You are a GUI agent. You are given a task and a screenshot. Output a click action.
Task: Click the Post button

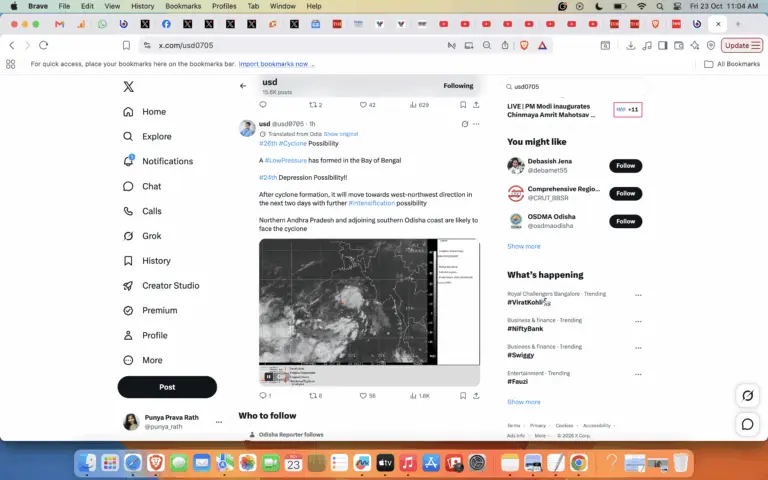click(167, 387)
